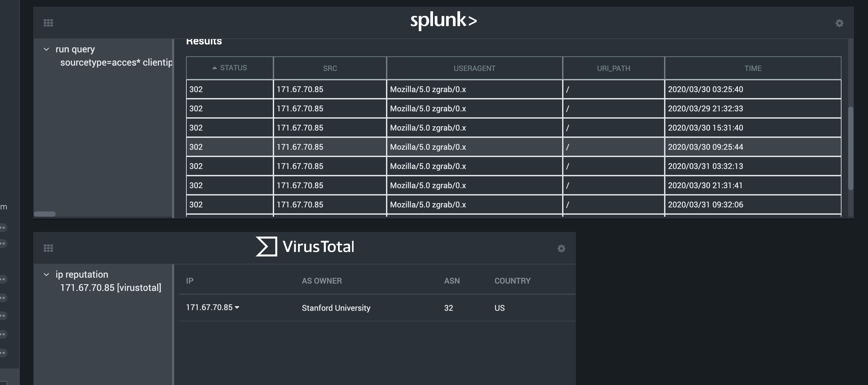Collapse the ip reputation section

click(x=46, y=274)
